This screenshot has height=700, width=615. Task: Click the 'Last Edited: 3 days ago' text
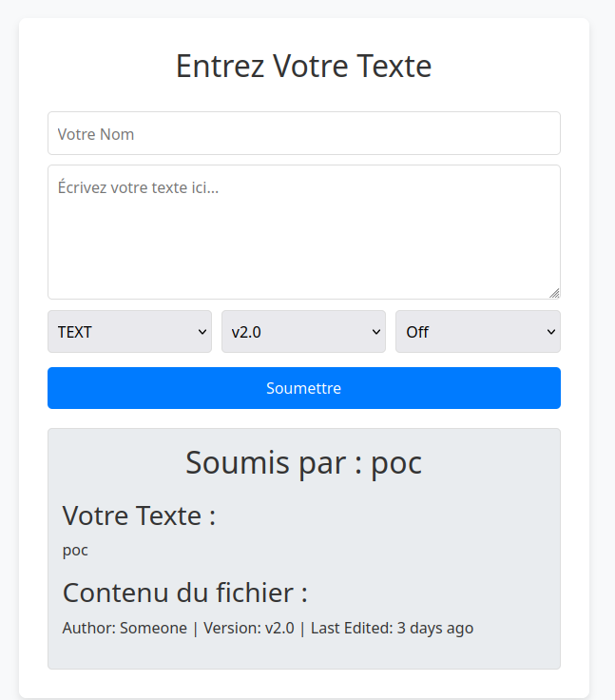392,628
